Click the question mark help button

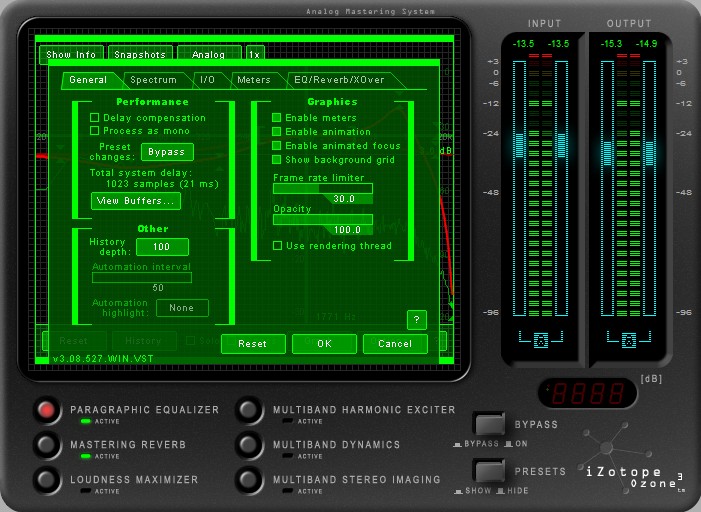point(417,320)
